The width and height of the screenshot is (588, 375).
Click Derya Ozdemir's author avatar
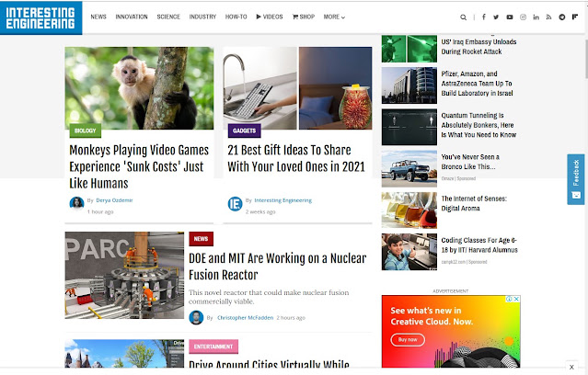[x=77, y=203]
